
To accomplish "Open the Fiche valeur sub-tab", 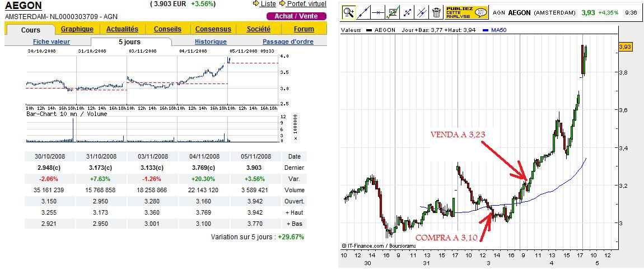I will (x=52, y=41).
